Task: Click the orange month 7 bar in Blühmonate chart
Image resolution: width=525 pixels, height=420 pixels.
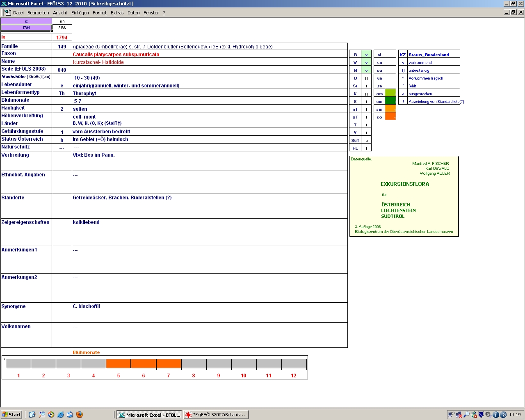Action: pyautogui.click(x=169, y=363)
